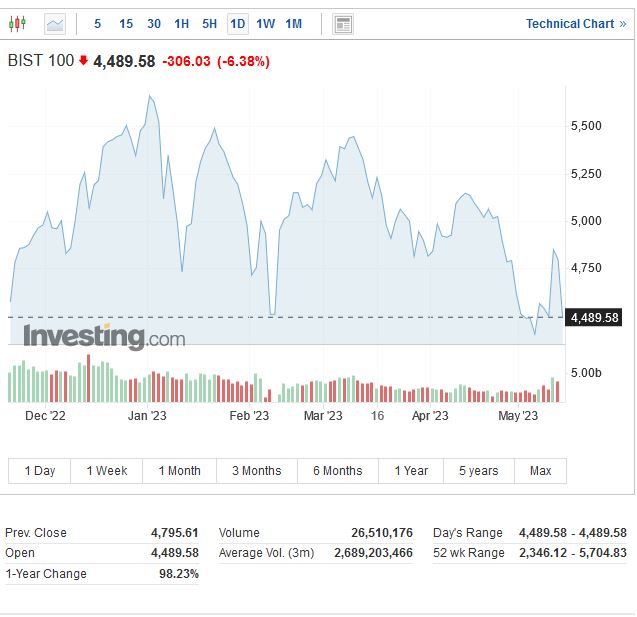The width and height of the screenshot is (637, 617).
Task: Show the 3 Months range
Action: (x=256, y=470)
